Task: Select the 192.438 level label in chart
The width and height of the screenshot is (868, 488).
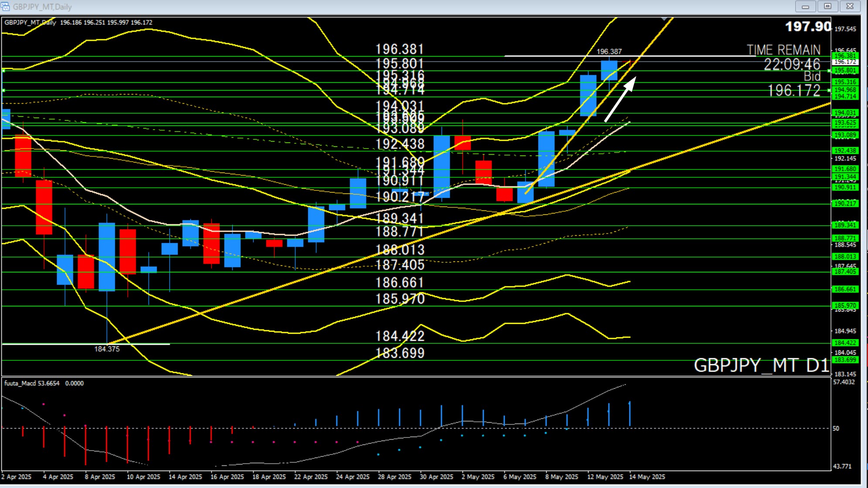Action: pos(400,144)
